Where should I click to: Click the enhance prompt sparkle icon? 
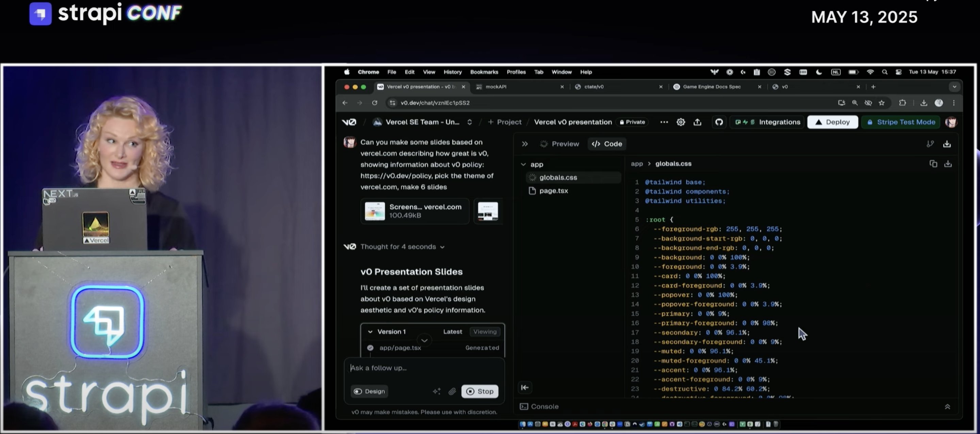point(436,391)
